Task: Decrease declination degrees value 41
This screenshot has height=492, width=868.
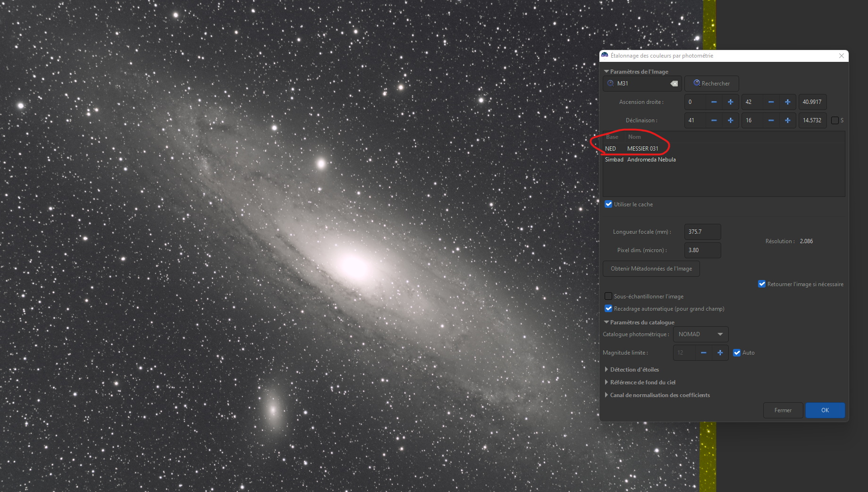Action: pyautogui.click(x=714, y=120)
